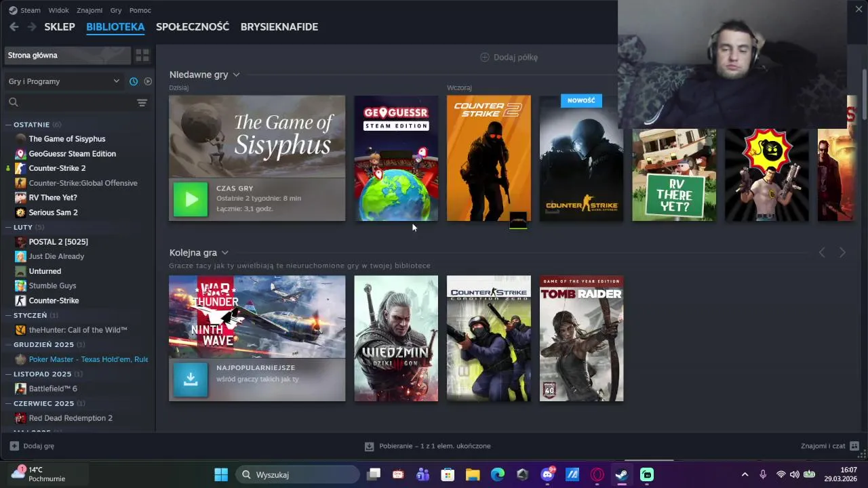The height and width of the screenshot is (488, 868).
Task: Click Red Dead Redemption 2 sidebar icon
Action: point(20,418)
